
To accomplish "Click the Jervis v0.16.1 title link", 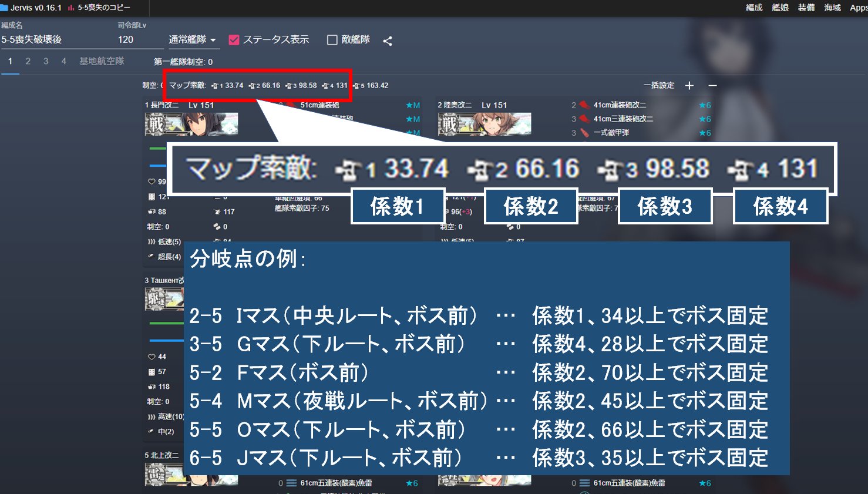I will pos(36,8).
